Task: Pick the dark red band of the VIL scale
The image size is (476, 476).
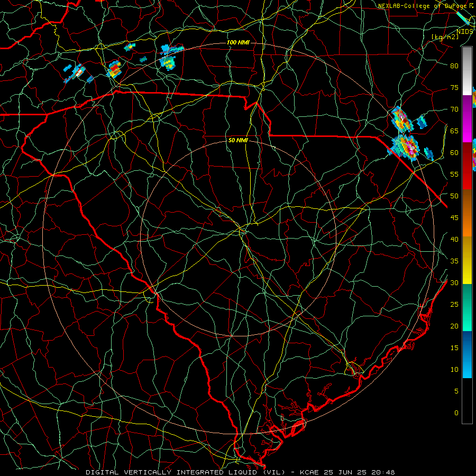Action: click(x=467, y=166)
